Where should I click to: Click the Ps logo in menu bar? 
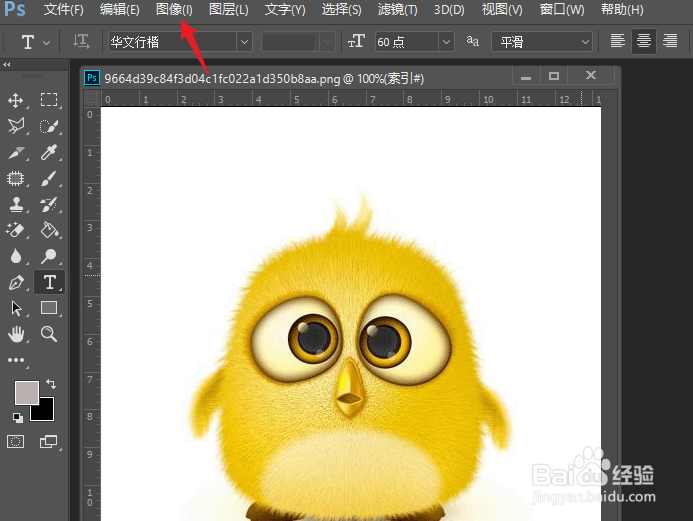pyautogui.click(x=15, y=9)
